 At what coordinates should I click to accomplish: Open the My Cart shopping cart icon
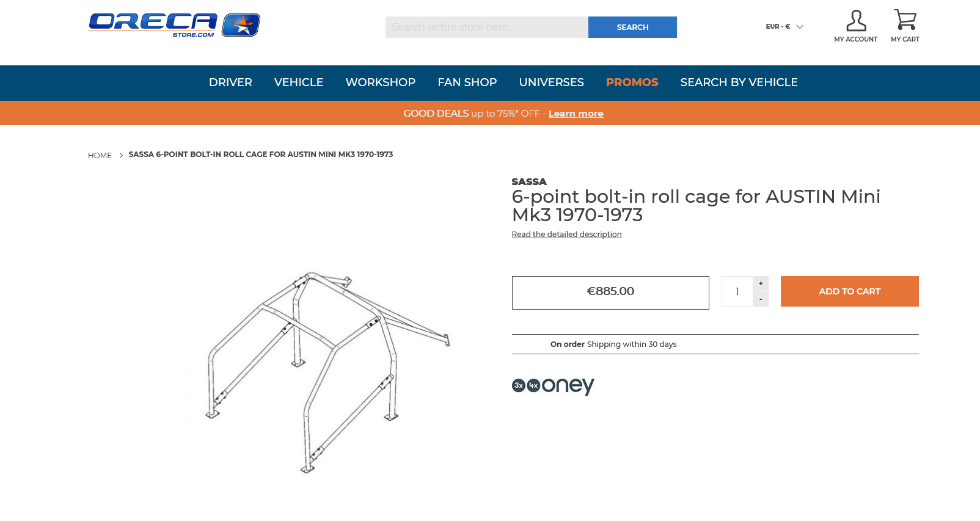coord(905,20)
